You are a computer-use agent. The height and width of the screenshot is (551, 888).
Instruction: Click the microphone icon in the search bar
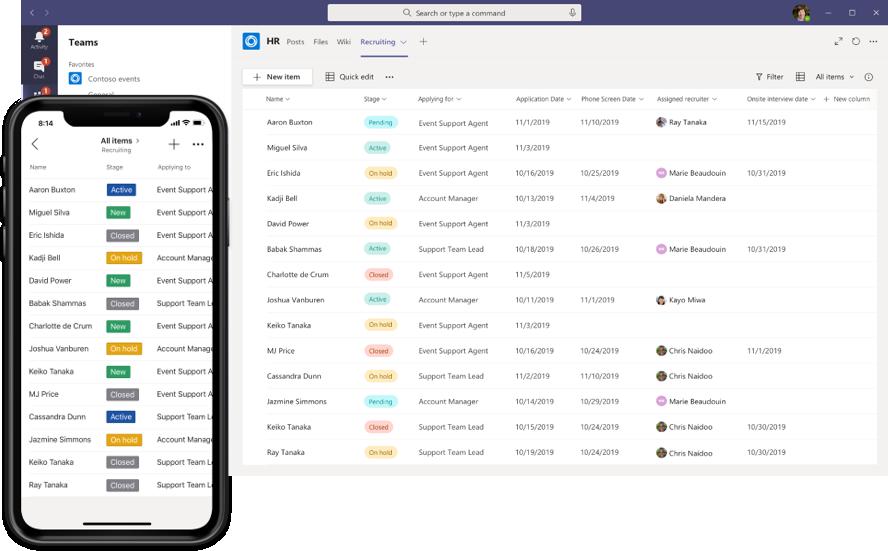[572, 12]
